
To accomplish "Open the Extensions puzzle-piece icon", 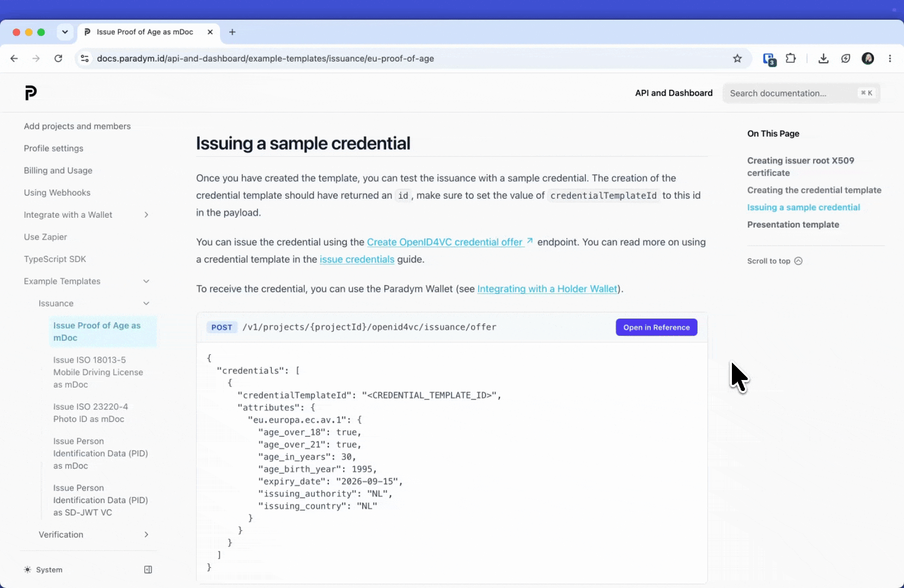I will coord(791,58).
